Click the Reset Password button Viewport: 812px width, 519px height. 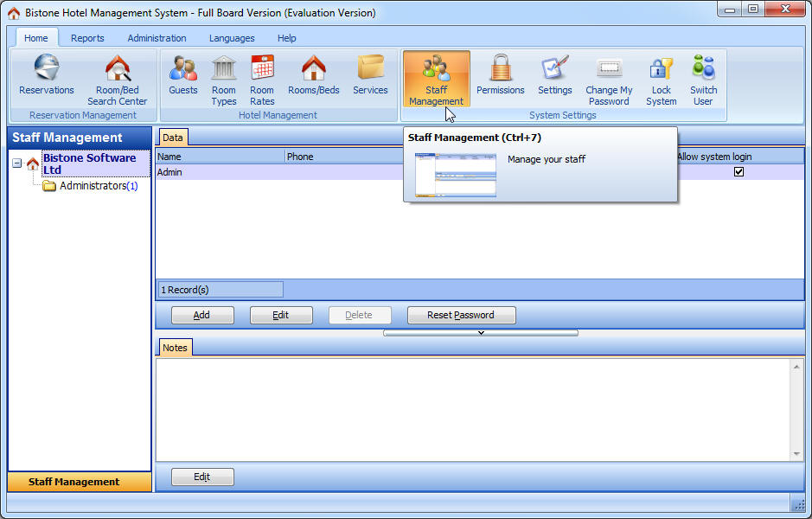(462, 315)
